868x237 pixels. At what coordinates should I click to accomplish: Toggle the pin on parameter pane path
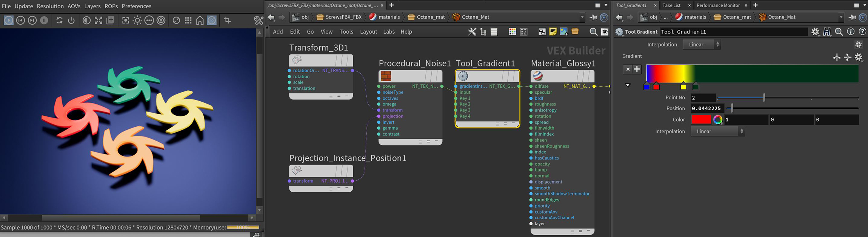[852, 17]
